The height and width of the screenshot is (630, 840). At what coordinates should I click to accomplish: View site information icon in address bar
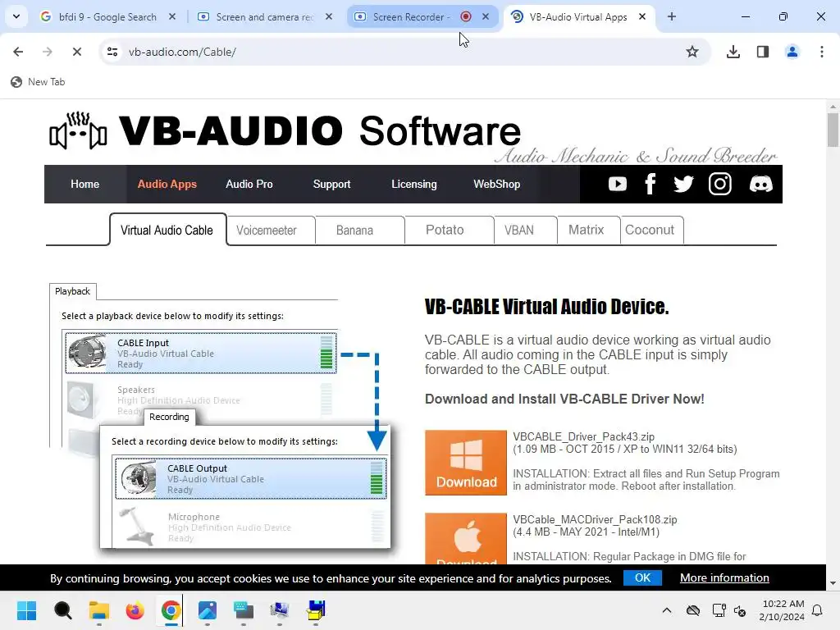pos(112,52)
